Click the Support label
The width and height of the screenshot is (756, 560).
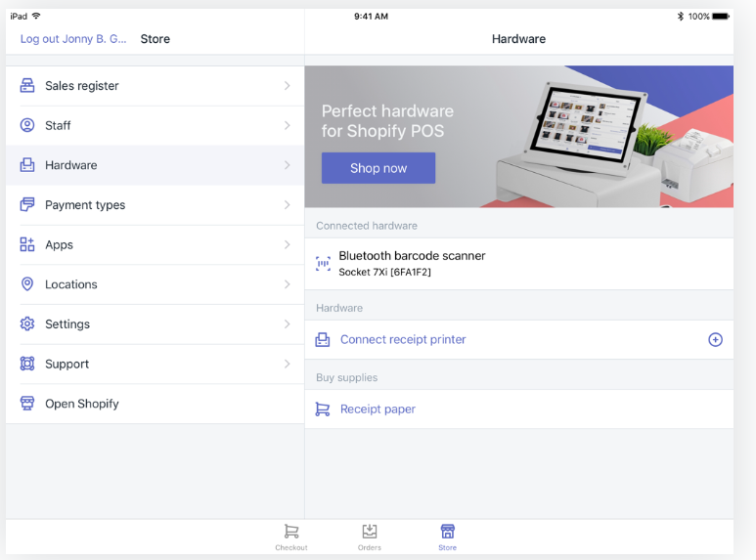coord(67,365)
